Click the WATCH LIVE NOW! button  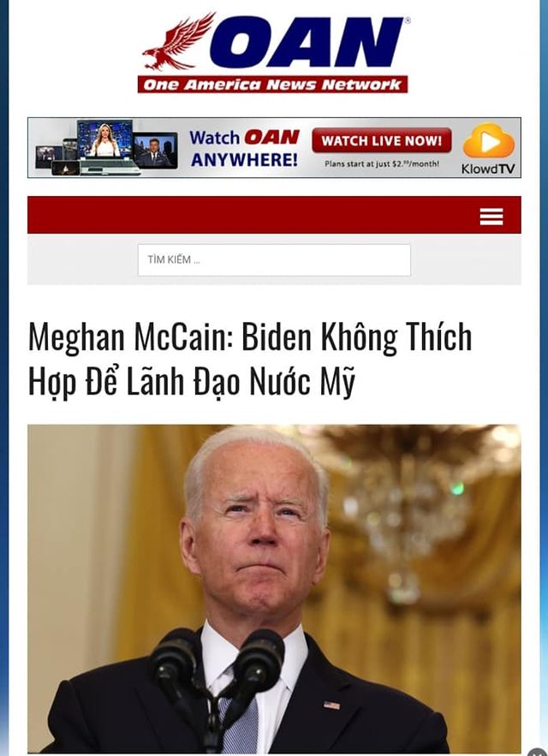[382, 140]
